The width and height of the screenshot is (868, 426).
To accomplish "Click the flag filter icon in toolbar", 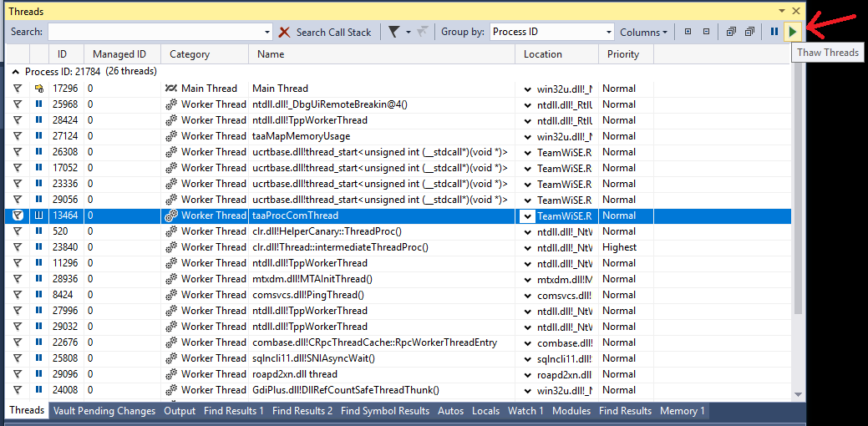I will click(x=393, y=32).
